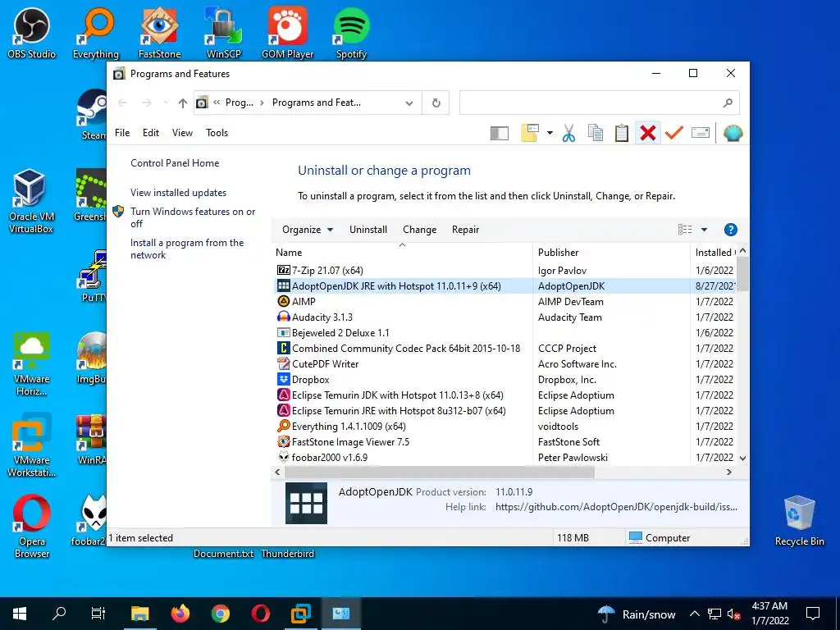This screenshot has width=840, height=630.
Task: Click the Uninstall button
Action: click(x=368, y=230)
